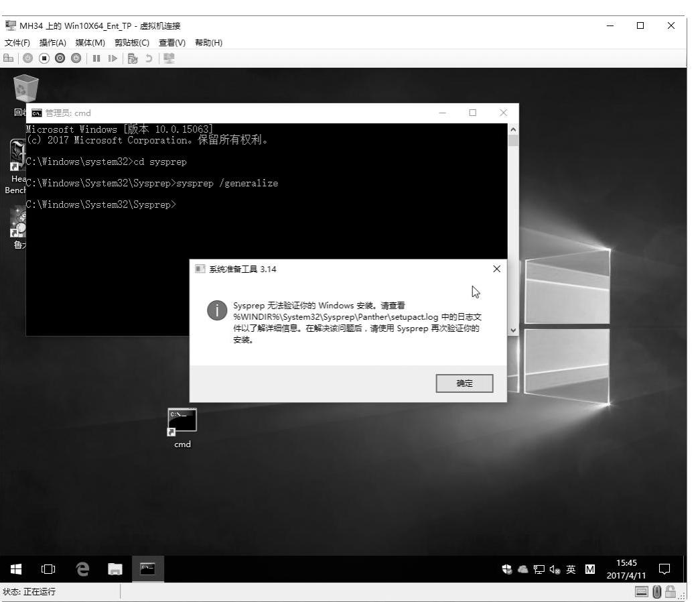Image resolution: width=700 pixels, height=602 pixels.
Task: Click mouse icon in VM status bar
Action: point(656,592)
